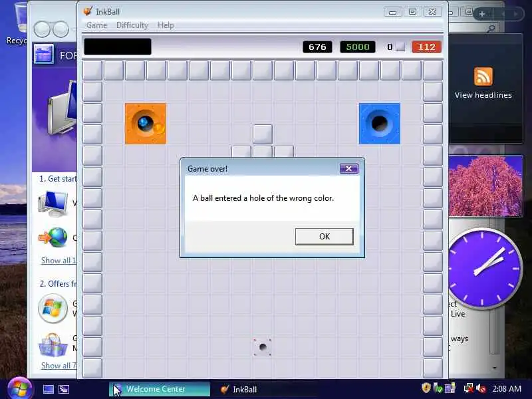Click the Welcome Center forward button

pos(61,29)
